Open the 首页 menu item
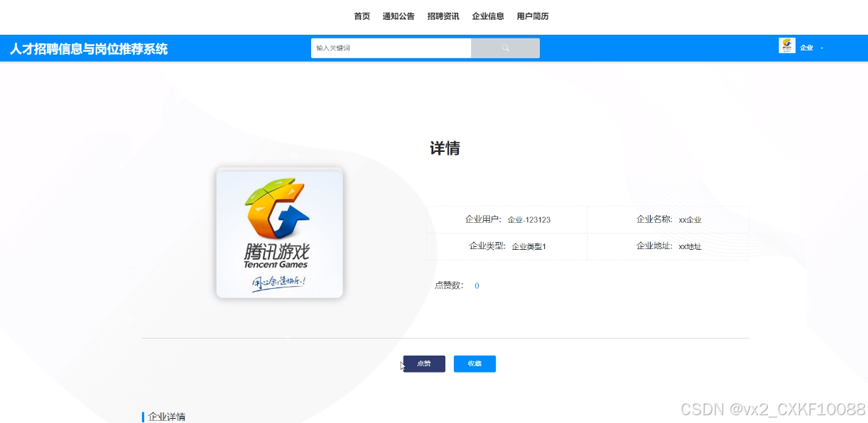Screen dimensions: 868x423 click(362, 16)
